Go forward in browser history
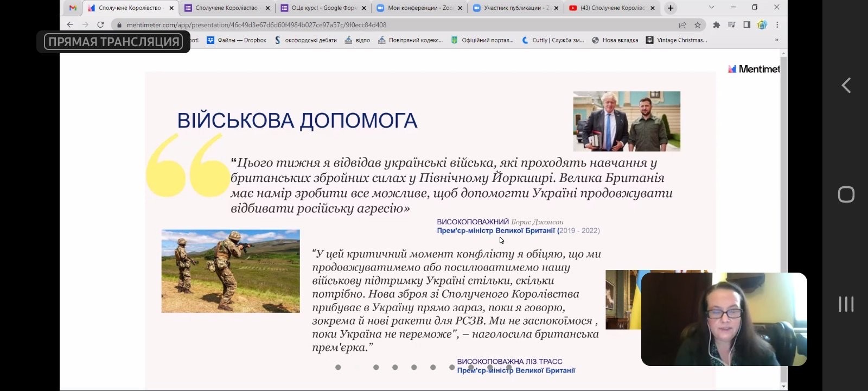 (85, 24)
